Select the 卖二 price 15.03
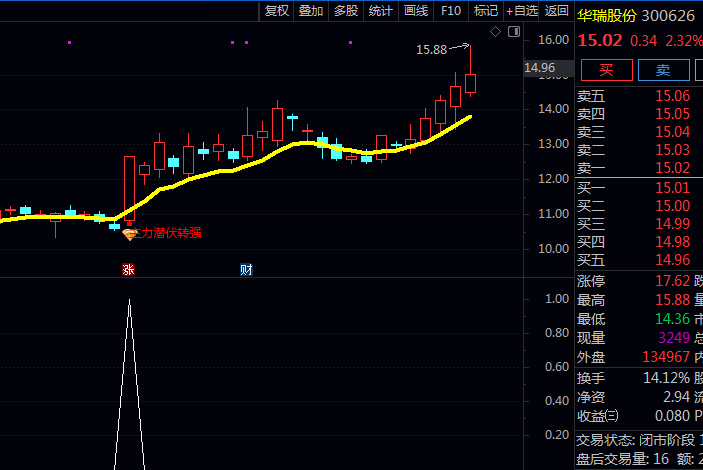The width and height of the screenshot is (703, 470). (x=673, y=150)
